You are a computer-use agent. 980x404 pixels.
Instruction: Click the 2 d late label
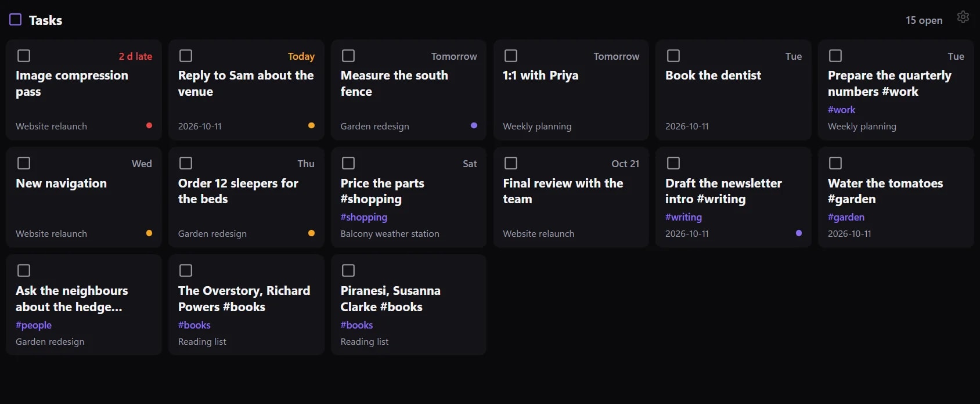135,56
